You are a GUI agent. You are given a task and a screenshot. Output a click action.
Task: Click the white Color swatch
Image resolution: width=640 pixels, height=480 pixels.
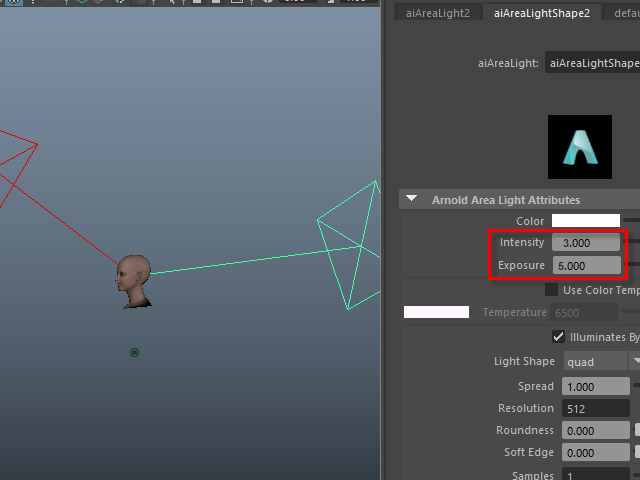tap(586, 221)
